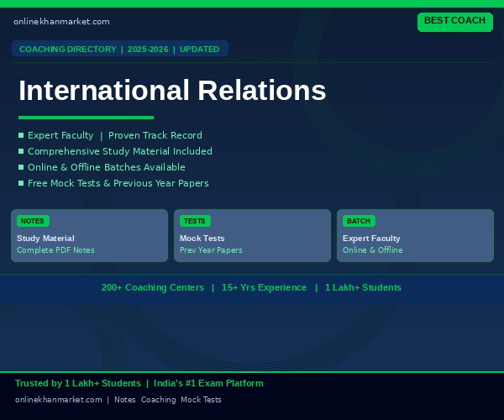Open Mock Tests link in footer
The width and height of the screenshot is (504, 420).
201,400
